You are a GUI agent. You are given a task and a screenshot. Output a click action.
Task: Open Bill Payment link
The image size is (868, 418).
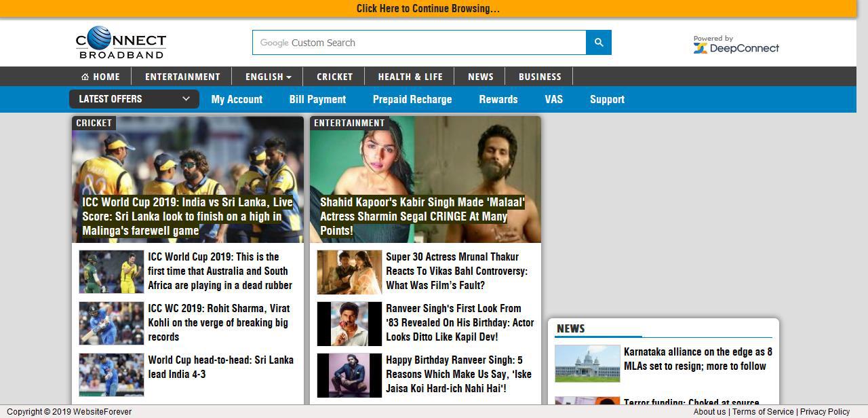coord(317,99)
